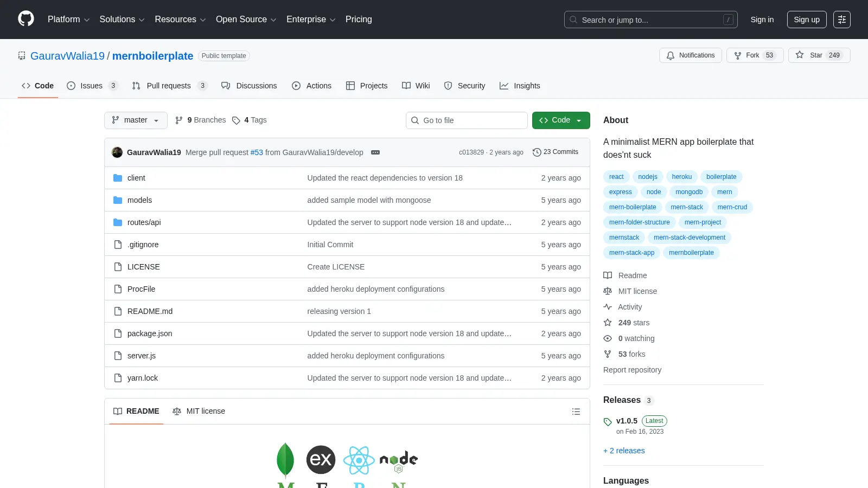868x488 pixels.
Task: Click the heroku topic tag
Action: pos(682,177)
